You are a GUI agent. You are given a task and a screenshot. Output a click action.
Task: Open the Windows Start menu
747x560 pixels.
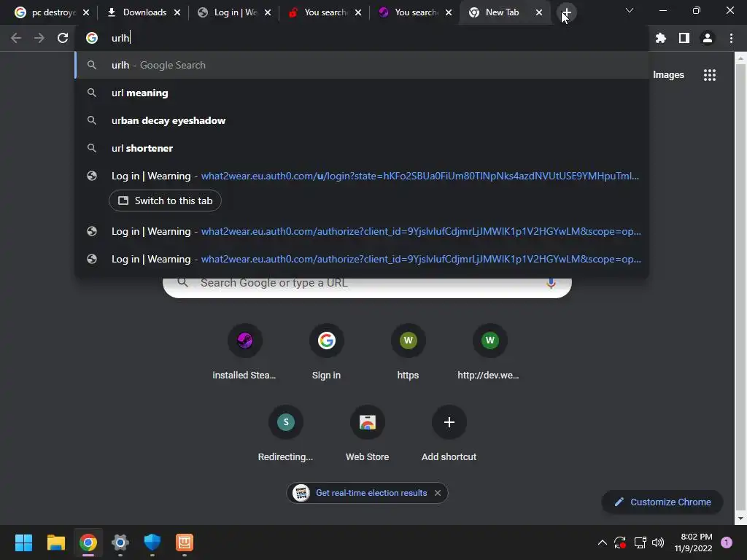23,542
